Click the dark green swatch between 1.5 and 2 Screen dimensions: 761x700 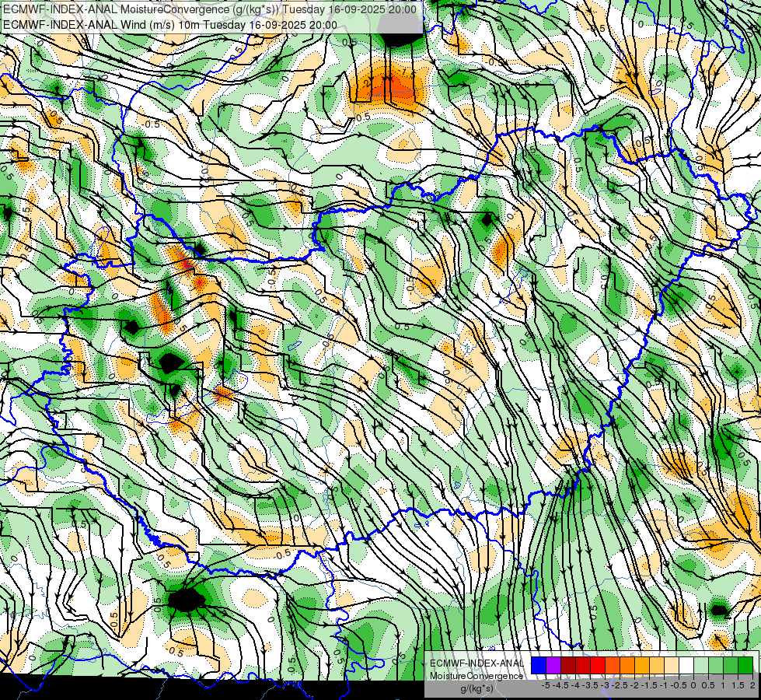click(745, 666)
